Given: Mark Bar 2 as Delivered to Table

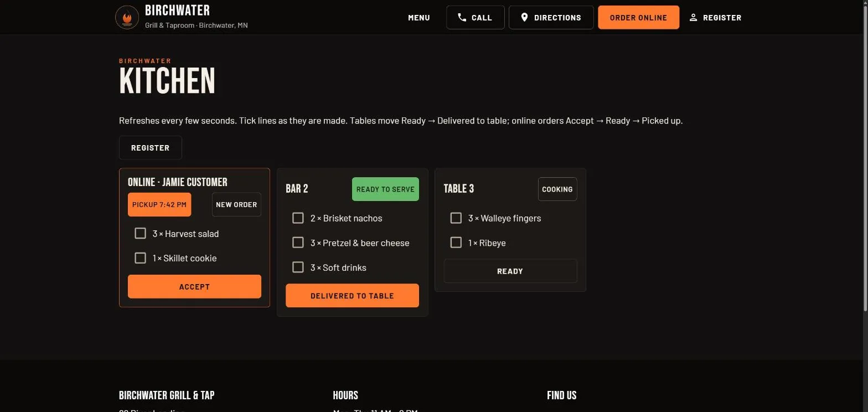Looking at the screenshot, I should tap(352, 295).
